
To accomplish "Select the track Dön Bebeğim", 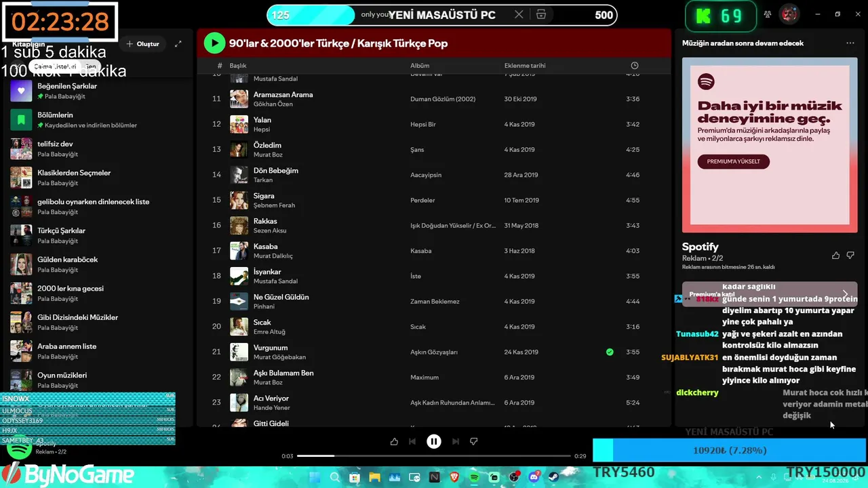I will click(433, 175).
